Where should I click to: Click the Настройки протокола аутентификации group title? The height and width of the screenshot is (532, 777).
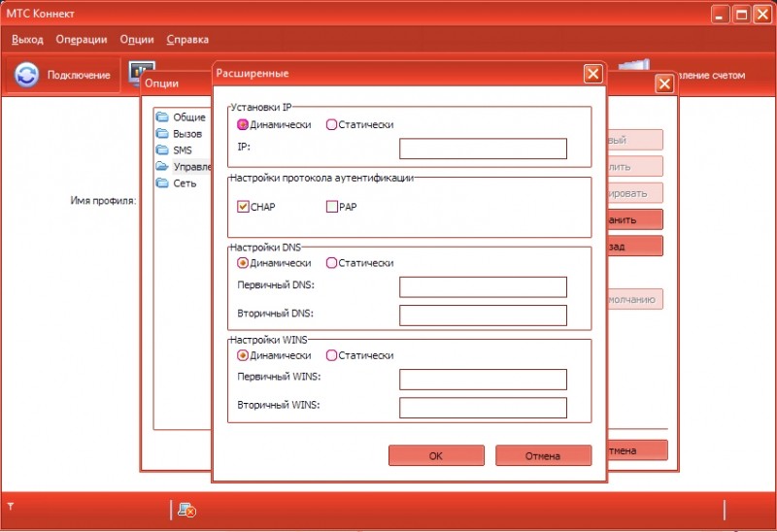(x=321, y=178)
